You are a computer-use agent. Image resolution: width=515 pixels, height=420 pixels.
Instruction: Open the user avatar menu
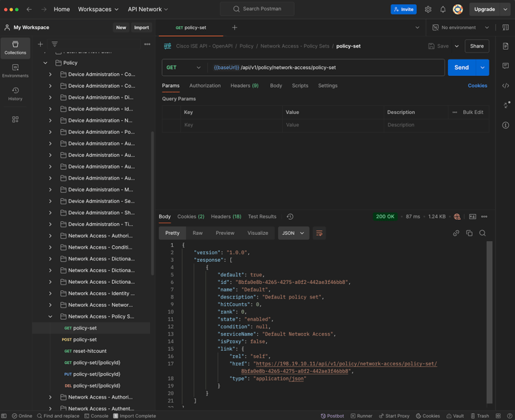coord(458,9)
